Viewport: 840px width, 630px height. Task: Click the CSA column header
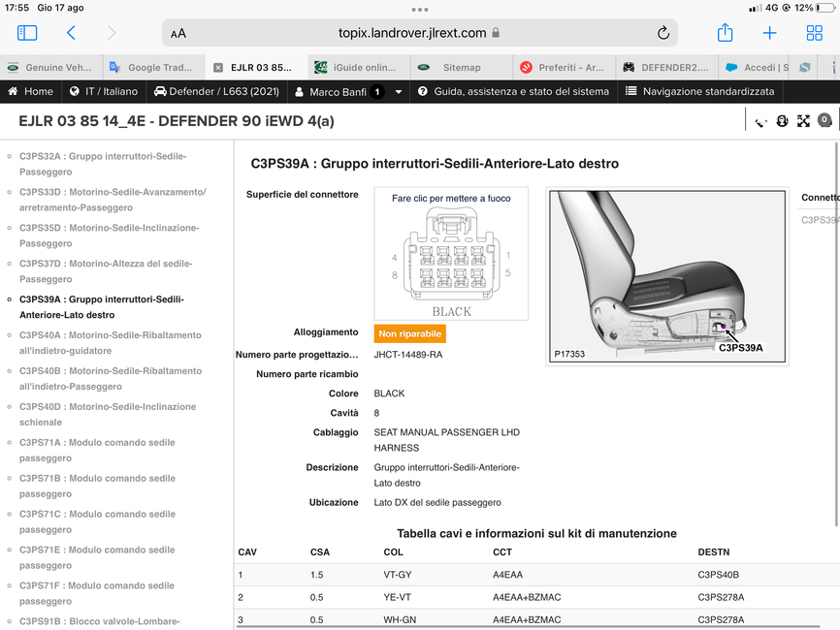pyautogui.click(x=320, y=552)
